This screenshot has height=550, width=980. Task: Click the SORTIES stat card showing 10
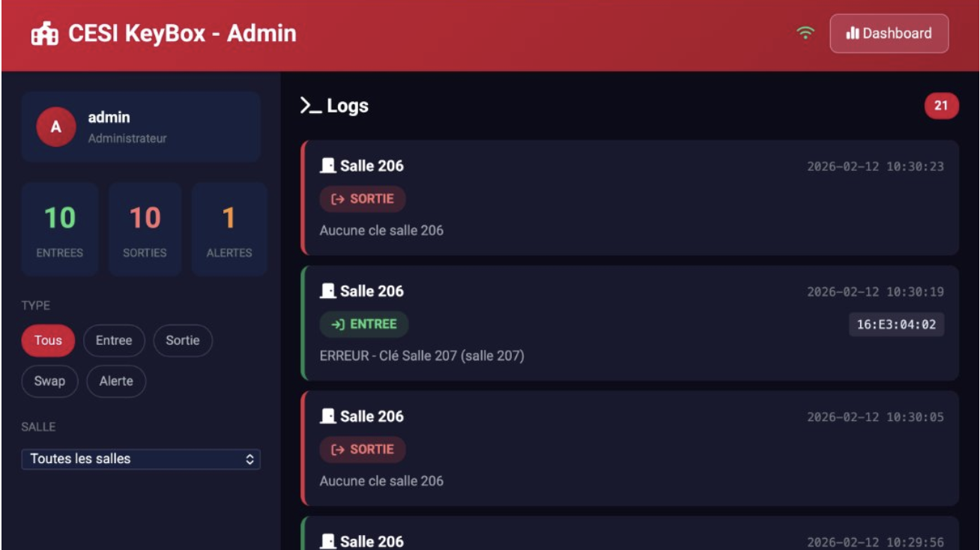click(145, 229)
